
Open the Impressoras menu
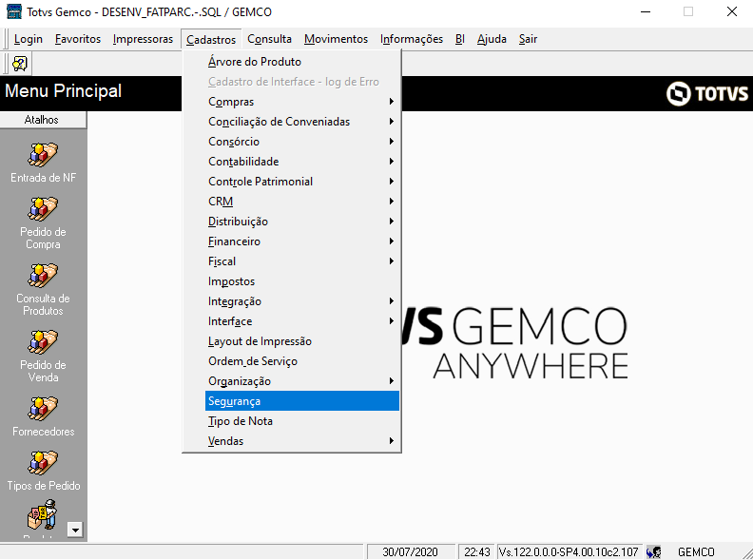tap(143, 39)
